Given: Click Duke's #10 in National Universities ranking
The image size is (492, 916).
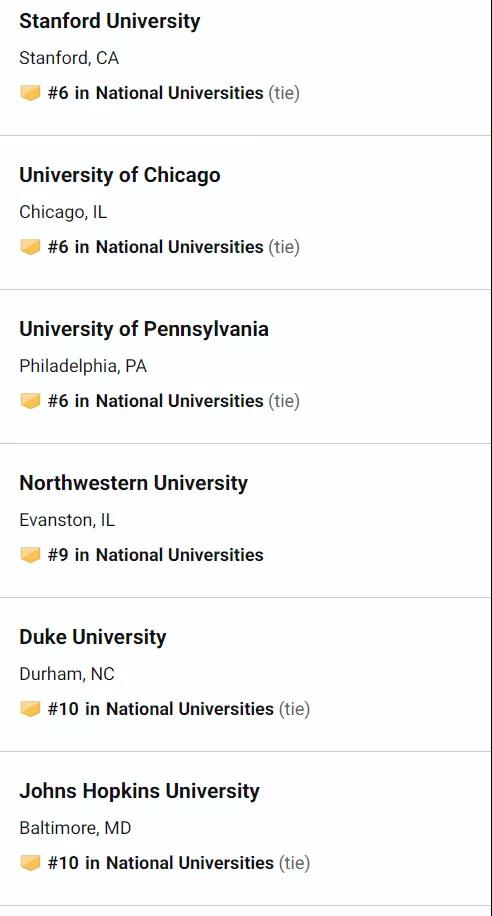Looking at the screenshot, I should [161, 709].
